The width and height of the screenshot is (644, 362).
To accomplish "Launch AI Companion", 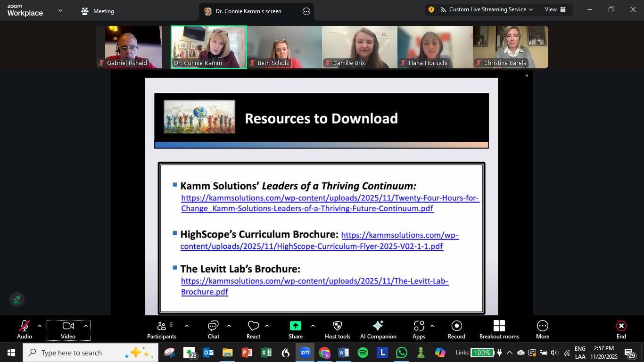I will (x=378, y=329).
